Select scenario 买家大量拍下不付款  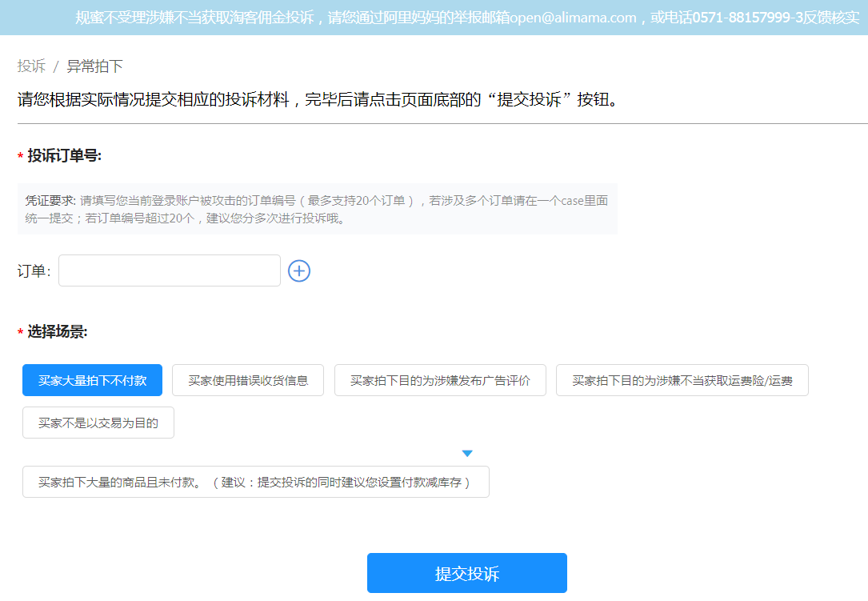pyautogui.click(x=93, y=380)
